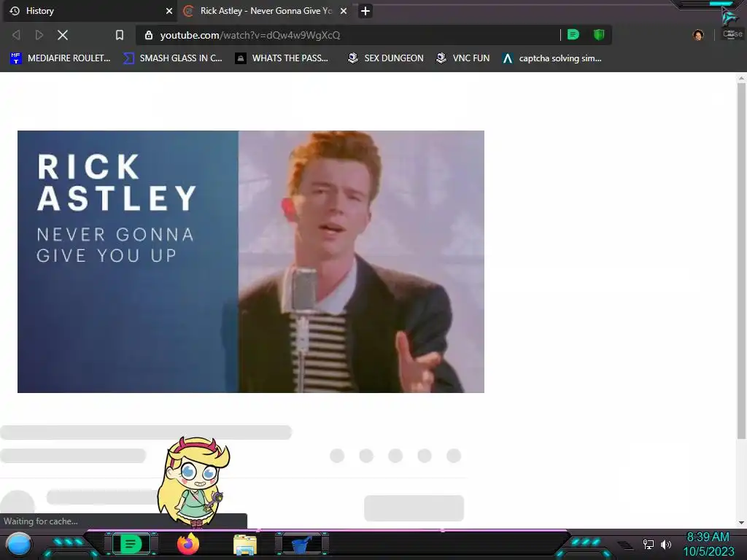Go back to the previous page
Viewport: 747px width, 560px height.
coord(16,35)
